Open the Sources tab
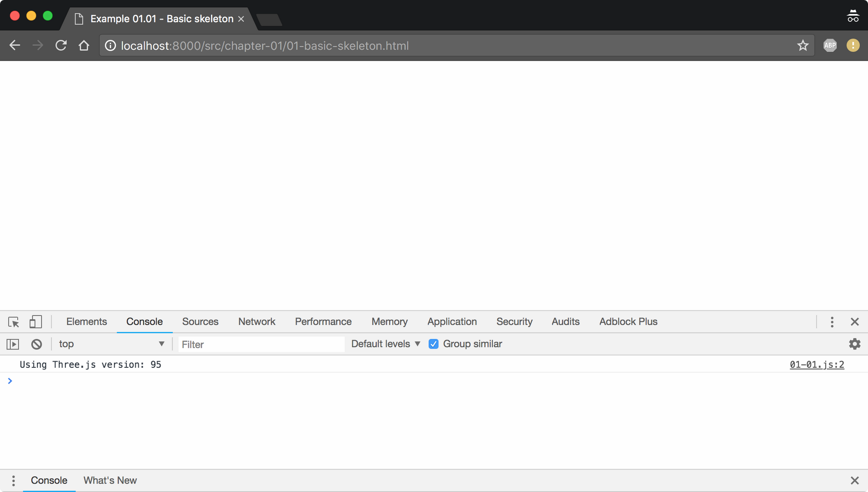868x492 pixels. coord(200,322)
